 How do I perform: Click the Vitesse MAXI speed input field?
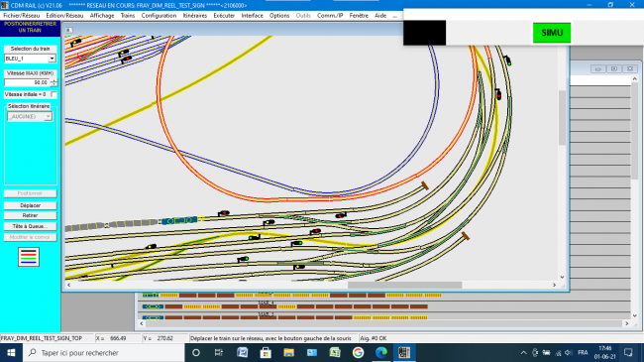[x=27, y=82]
